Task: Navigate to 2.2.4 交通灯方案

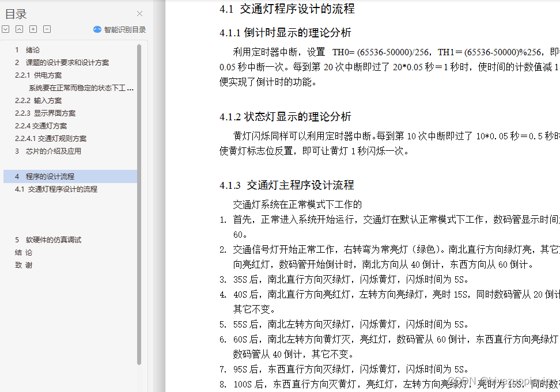Action: [41, 126]
